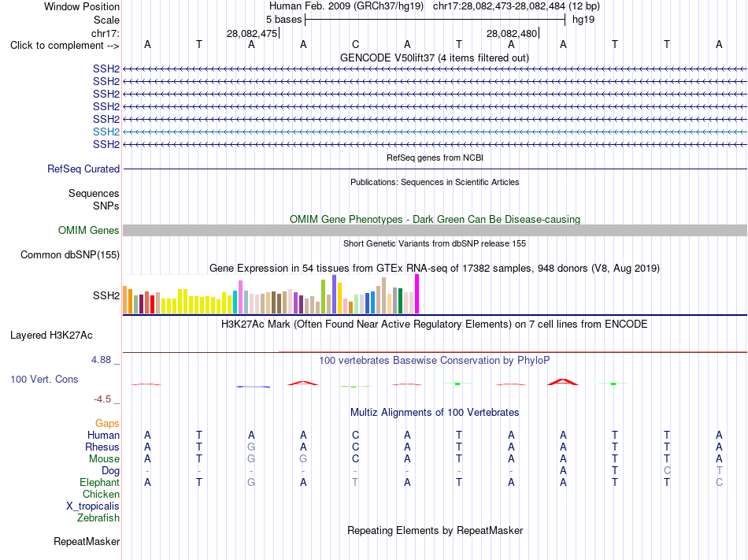Viewport: 748px width, 560px height.
Task: Click the blue negative PhyloP conservation mark
Action: (x=254, y=387)
